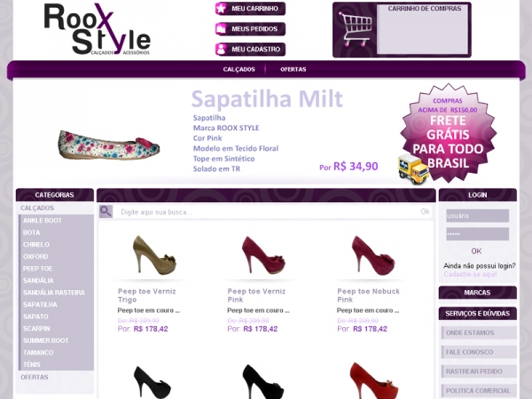Screen dimensions: 532x399
Task: Open the Calçados menu item
Action: [239, 69]
